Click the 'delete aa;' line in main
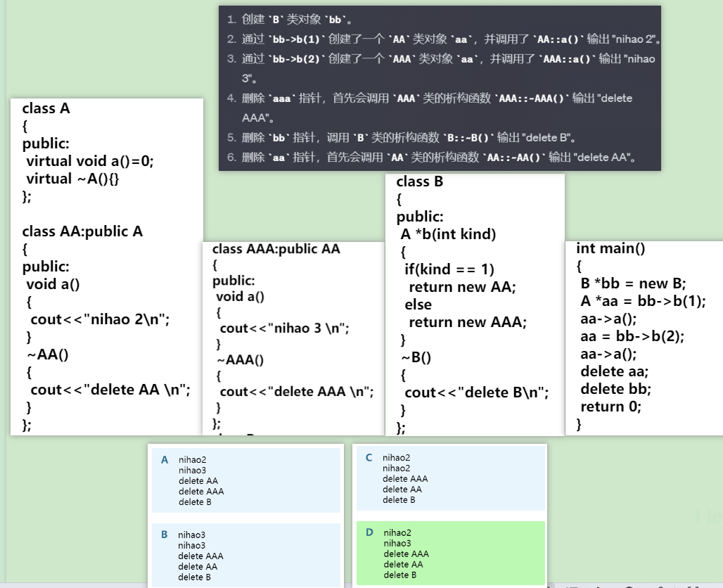The image size is (723, 588). 614,371
